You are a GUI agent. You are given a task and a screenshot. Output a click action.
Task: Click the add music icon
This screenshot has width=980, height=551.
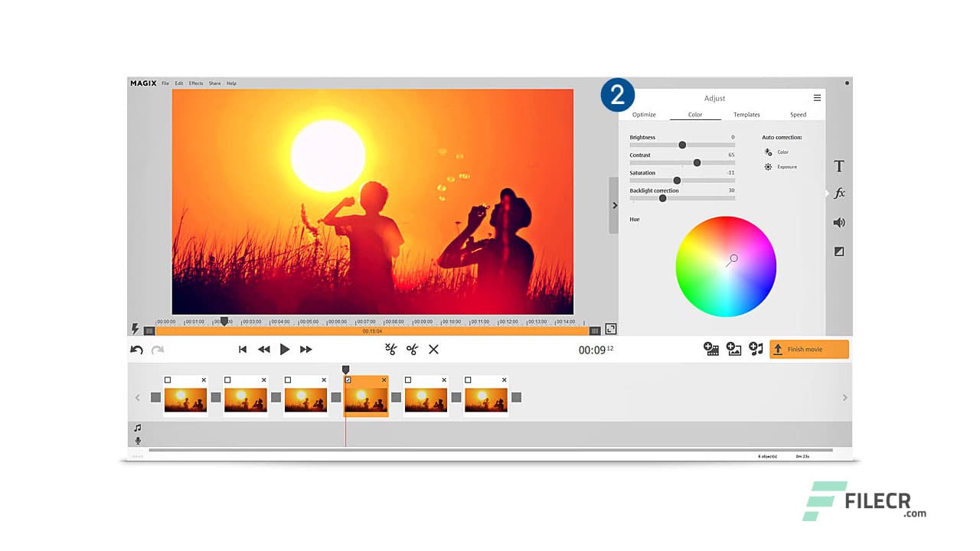pyautogui.click(x=757, y=349)
